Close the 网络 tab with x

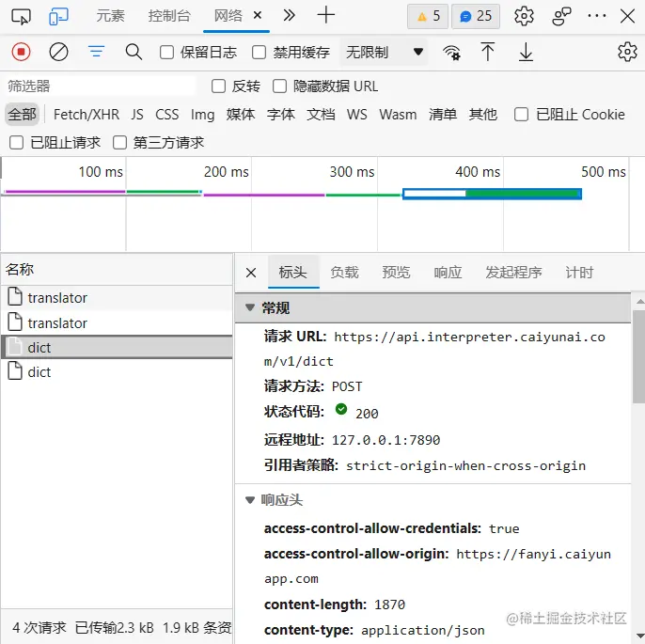tap(258, 16)
